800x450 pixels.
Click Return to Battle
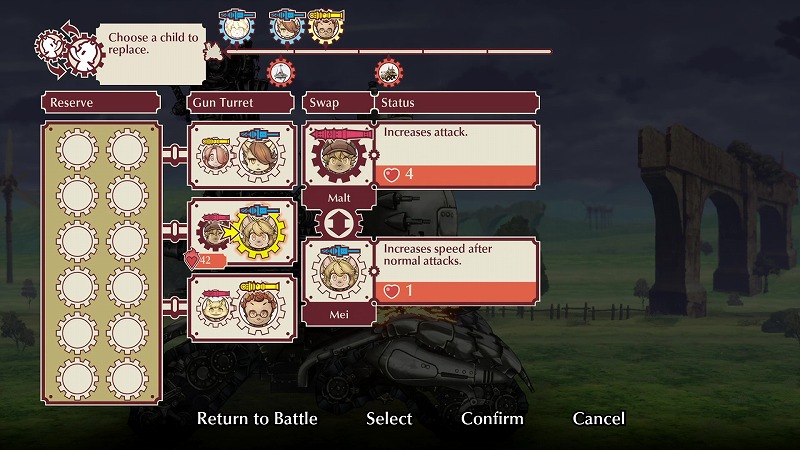pos(257,418)
